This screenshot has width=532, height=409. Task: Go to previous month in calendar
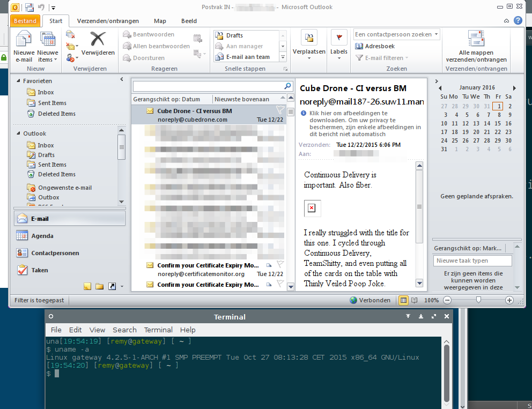[x=440, y=88]
